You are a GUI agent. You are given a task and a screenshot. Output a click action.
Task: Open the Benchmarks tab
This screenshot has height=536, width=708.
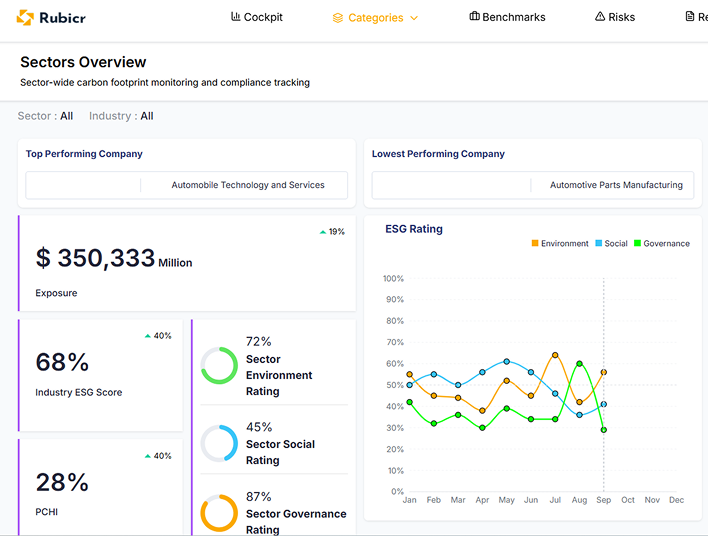click(513, 17)
